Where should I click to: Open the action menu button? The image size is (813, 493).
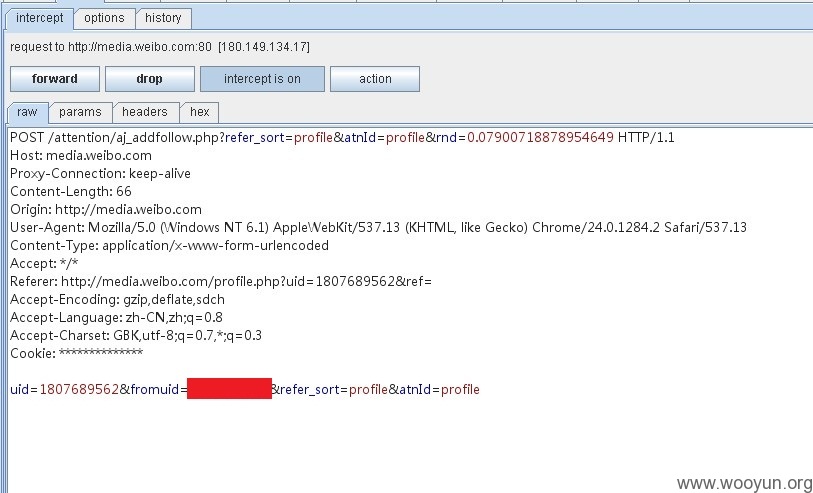point(375,79)
